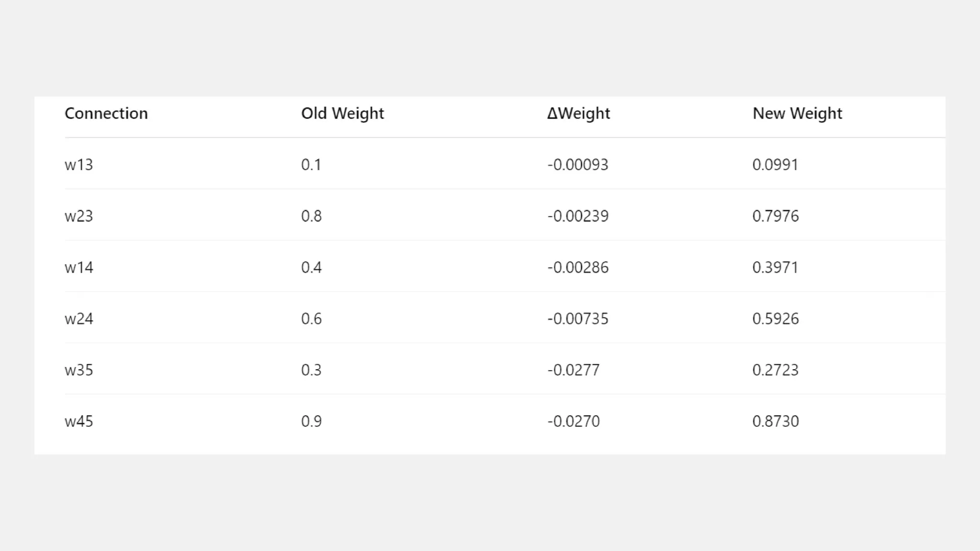Click delta weight value -0.00286
The image size is (980, 551).
click(578, 267)
